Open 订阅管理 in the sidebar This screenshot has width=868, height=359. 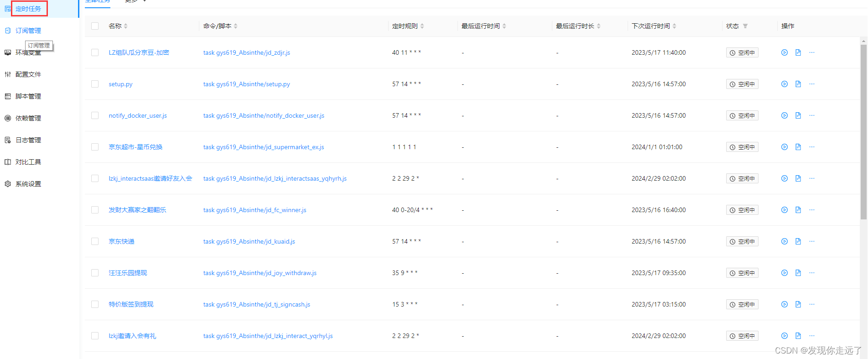28,31
